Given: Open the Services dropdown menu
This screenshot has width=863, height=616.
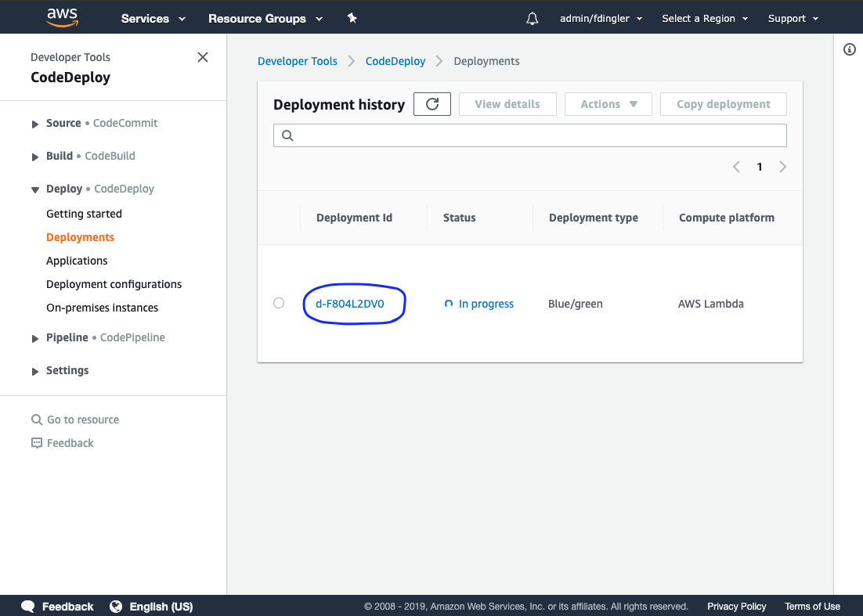Looking at the screenshot, I should tap(153, 18).
